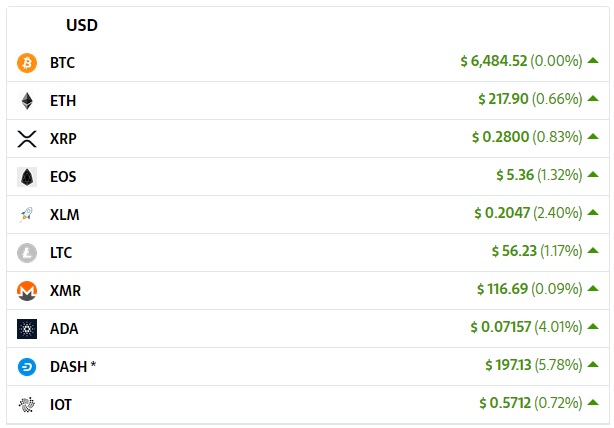The height and width of the screenshot is (428, 614).
Task: Click the XRP ripple logo icon
Action: point(27,139)
